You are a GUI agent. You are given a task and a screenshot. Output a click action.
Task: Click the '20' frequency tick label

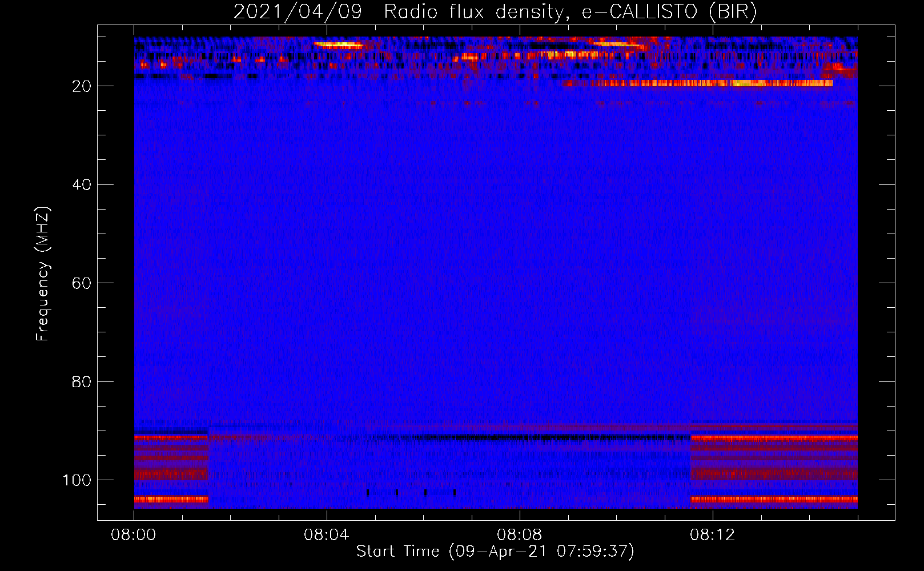coord(82,86)
